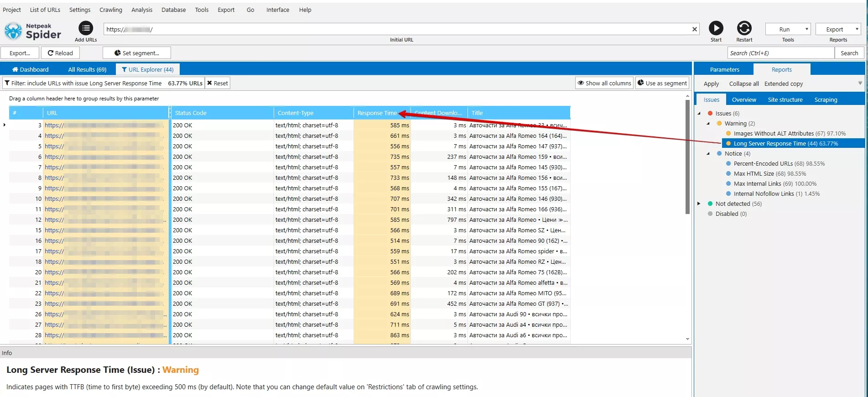Select the URL Explorer (44) tab

coord(148,69)
